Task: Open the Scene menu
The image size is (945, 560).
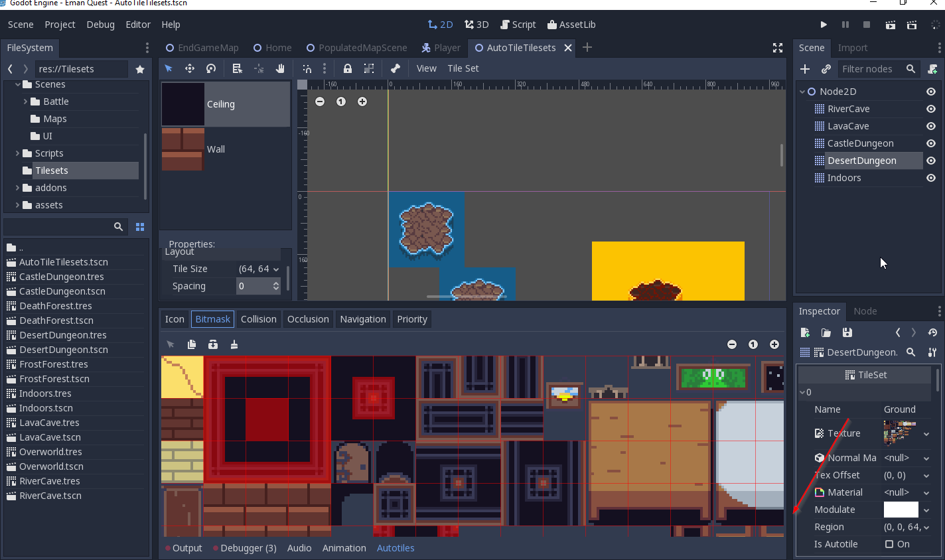Action: 21,25
